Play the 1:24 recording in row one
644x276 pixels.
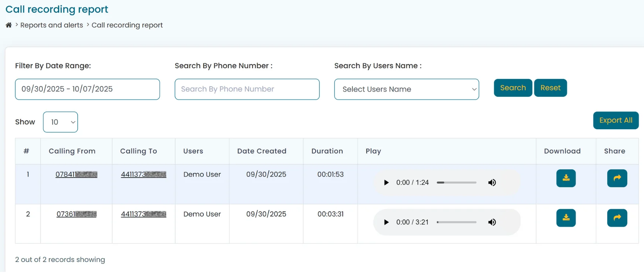click(386, 183)
